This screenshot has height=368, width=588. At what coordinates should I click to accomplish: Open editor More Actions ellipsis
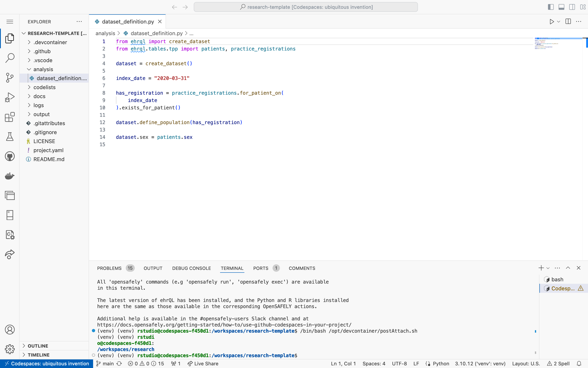(579, 21)
